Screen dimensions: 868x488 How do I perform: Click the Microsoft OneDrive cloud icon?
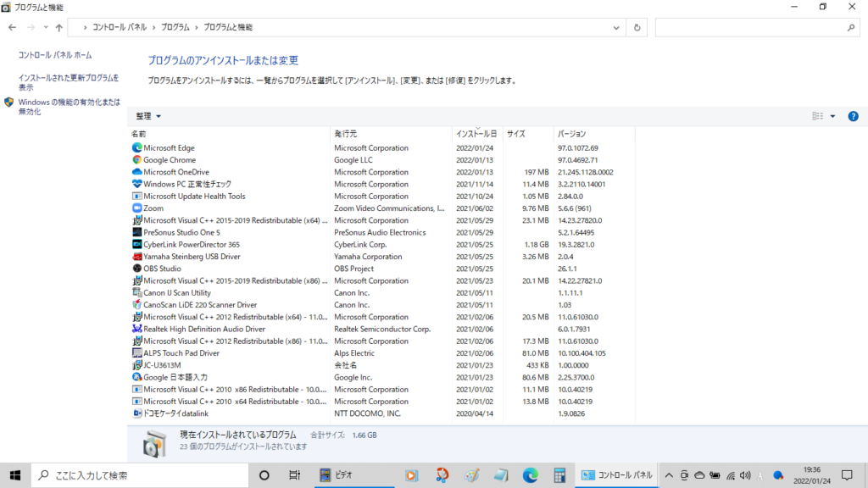136,172
